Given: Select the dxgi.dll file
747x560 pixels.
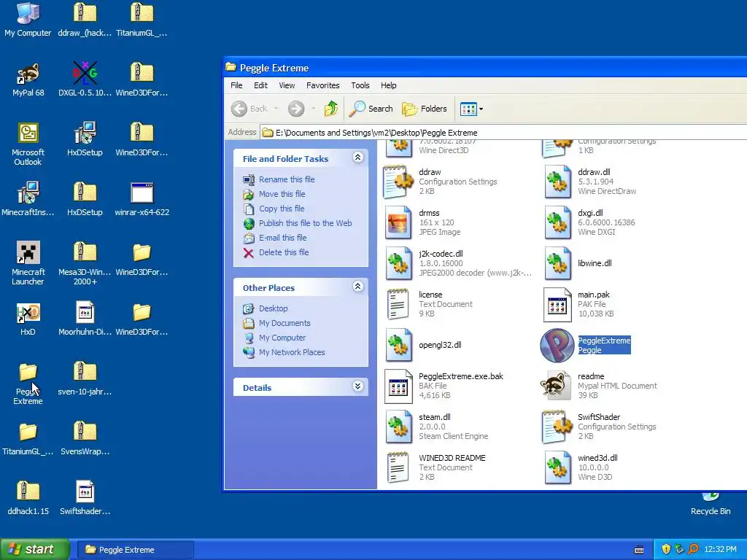Looking at the screenshot, I should [x=557, y=222].
